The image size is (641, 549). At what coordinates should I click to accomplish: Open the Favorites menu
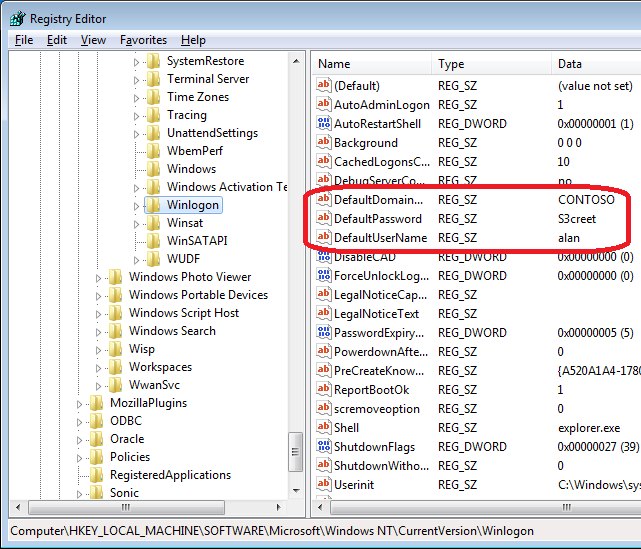pos(143,40)
